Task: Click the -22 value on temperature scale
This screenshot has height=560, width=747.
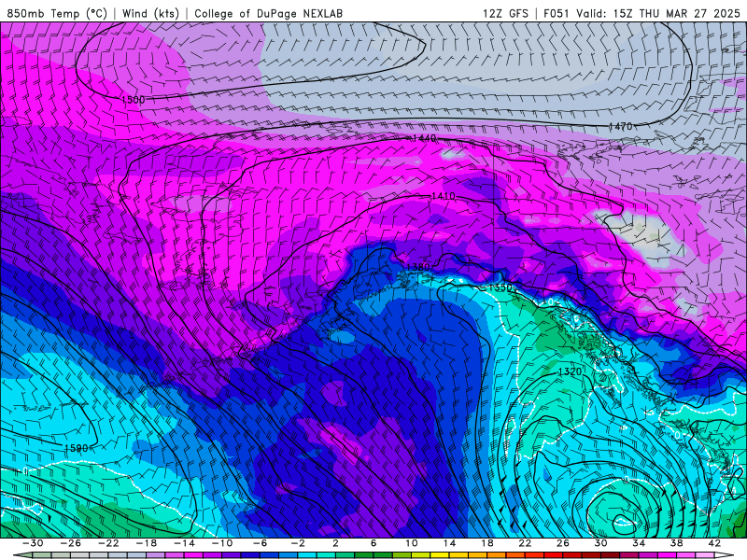Action: pyautogui.click(x=108, y=543)
